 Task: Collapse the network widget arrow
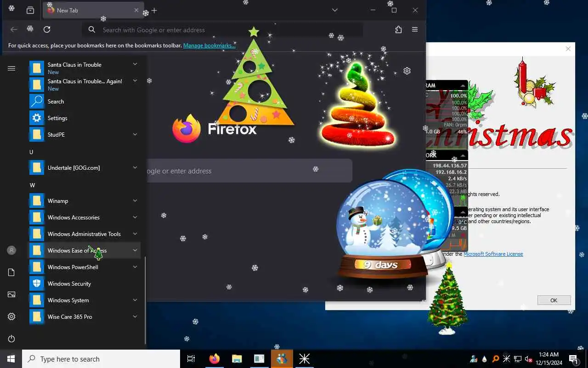click(x=463, y=155)
